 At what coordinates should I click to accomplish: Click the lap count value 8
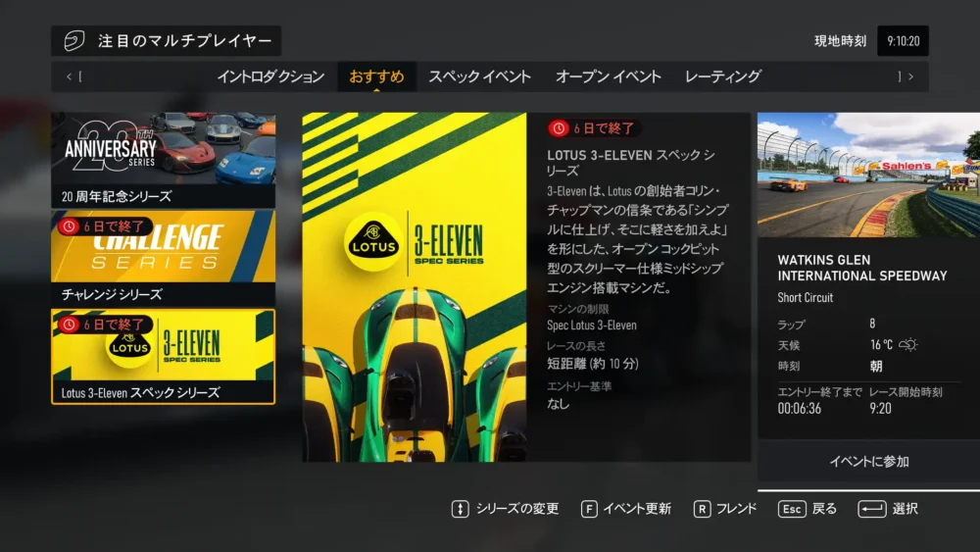tap(872, 324)
